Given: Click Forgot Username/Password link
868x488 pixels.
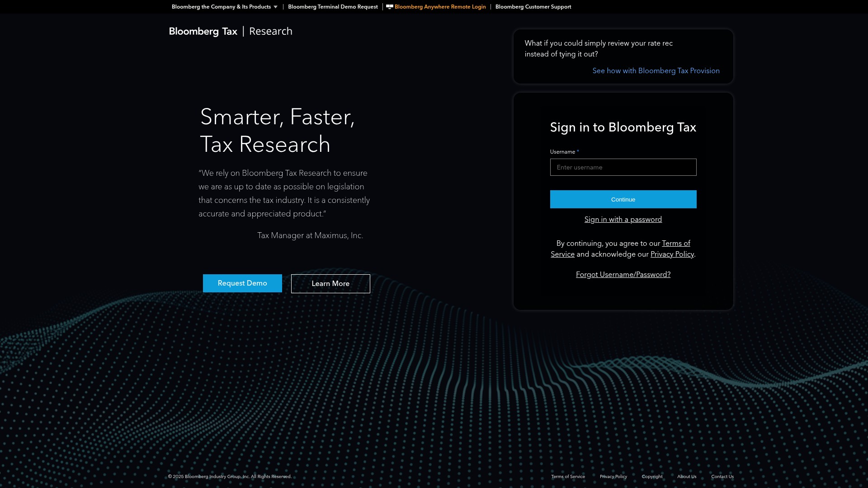Looking at the screenshot, I should click(x=623, y=275).
